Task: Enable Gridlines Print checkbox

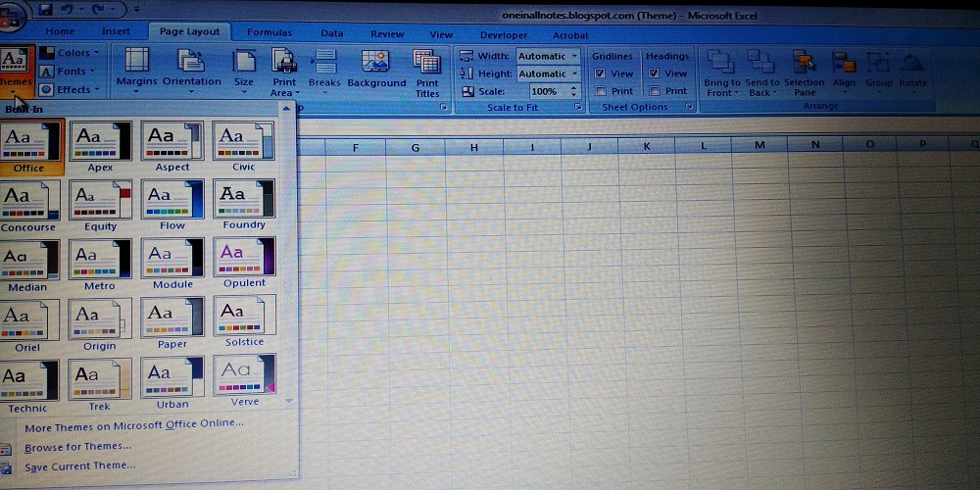Action: [x=601, y=90]
